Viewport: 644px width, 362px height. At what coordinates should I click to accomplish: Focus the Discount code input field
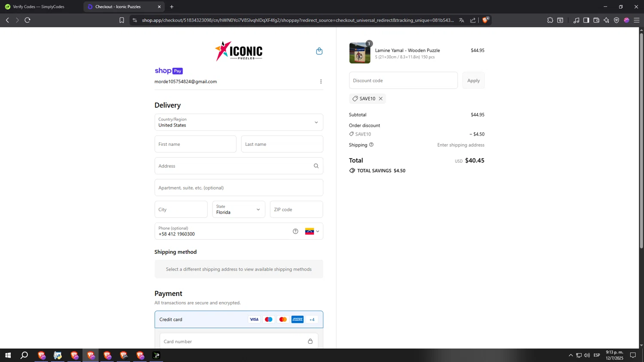point(403,81)
